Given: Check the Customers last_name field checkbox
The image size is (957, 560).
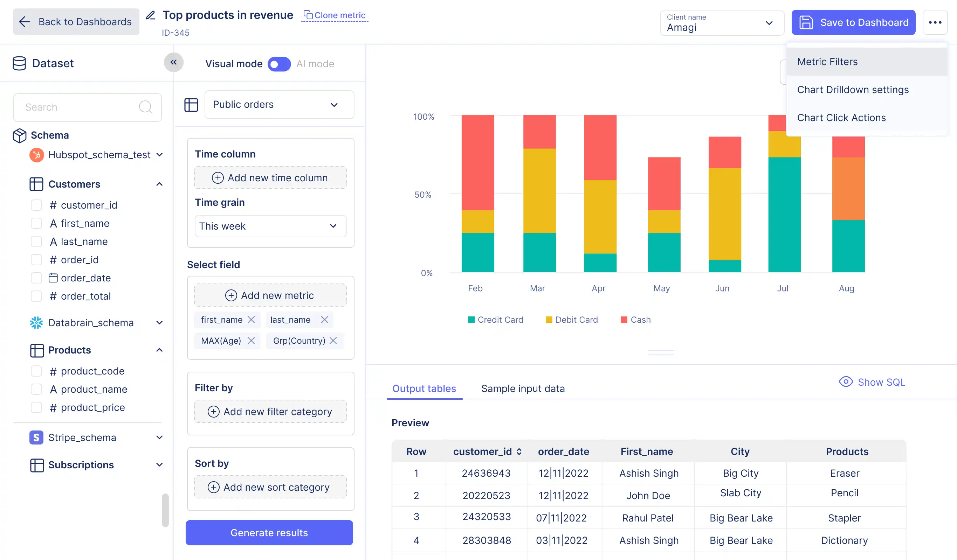Looking at the screenshot, I should point(36,242).
